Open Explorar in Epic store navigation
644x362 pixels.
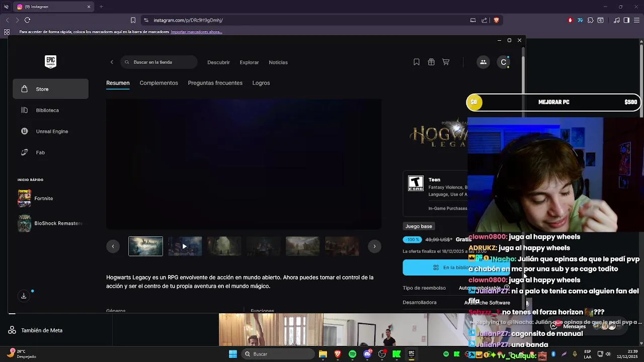(249, 62)
